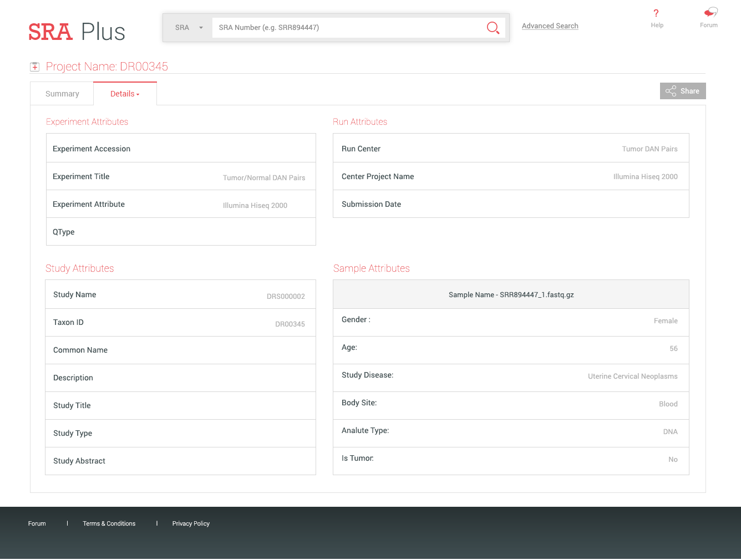The image size is (741, 560).
Task: Select the Sample Name SRR894447_1.fastq.gz header
Action: tap(511, 294)
